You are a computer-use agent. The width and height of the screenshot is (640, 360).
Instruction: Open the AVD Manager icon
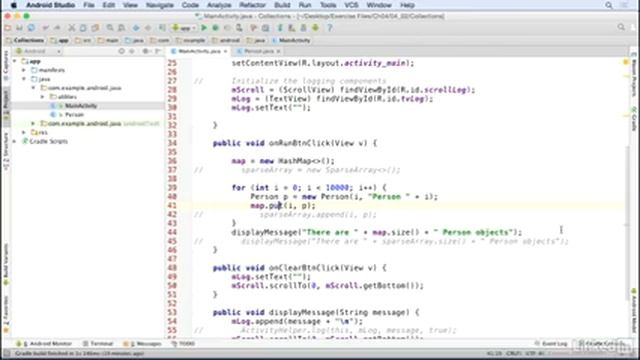(x=291, y=28)
